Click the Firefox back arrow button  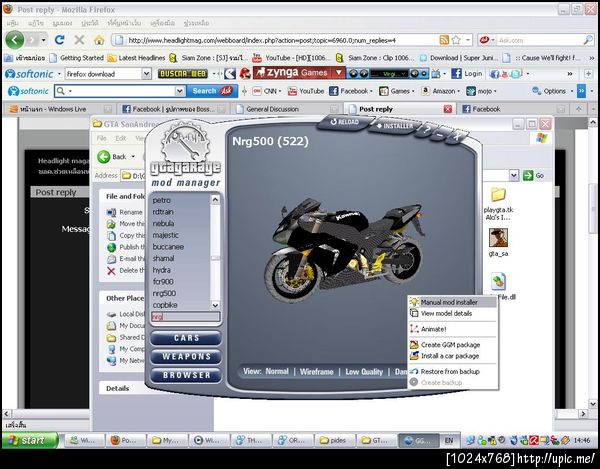[x=15, y=39]
